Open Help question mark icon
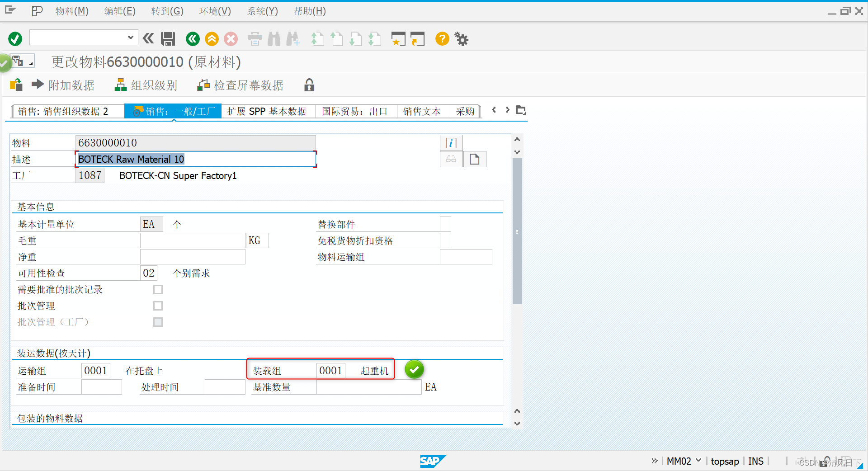The image size is (868, 471). point(442,39)
